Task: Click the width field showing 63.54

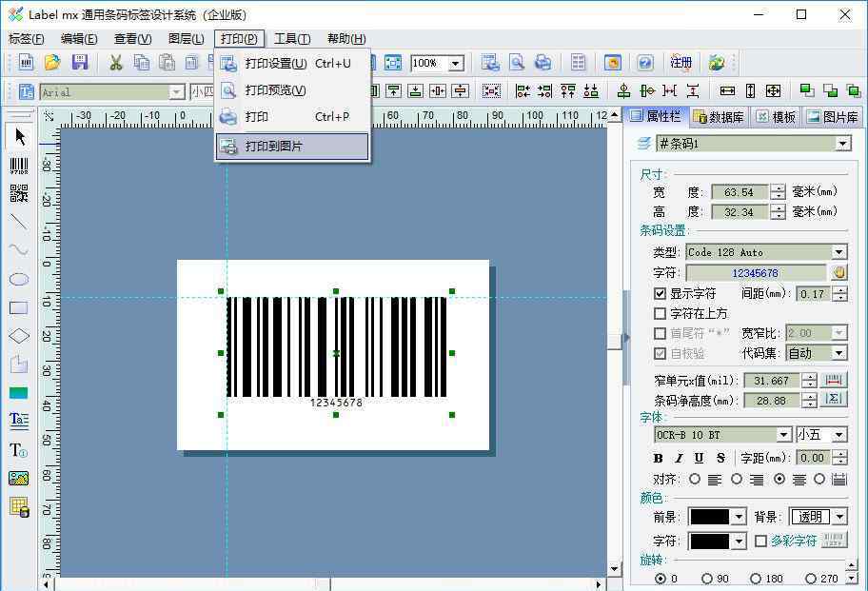Action: tap(739, 192)
